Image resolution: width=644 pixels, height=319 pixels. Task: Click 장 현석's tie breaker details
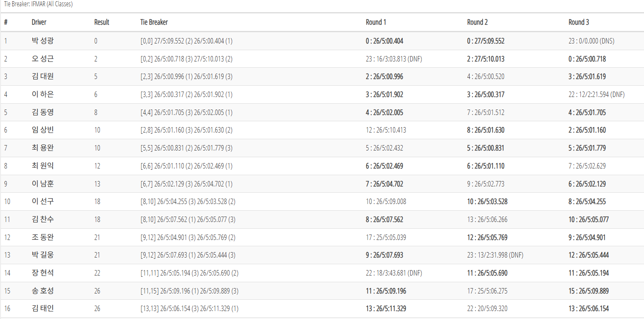(x=189, y=273)
